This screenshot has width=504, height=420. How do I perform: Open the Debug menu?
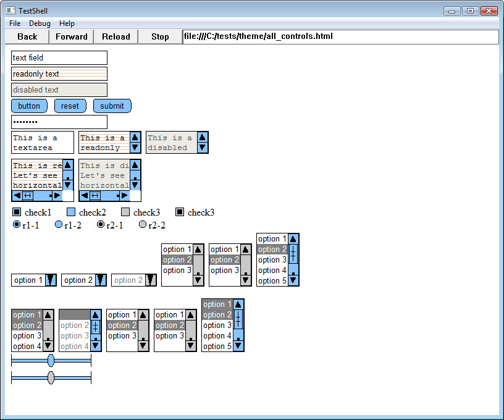[x=40, y=23]
